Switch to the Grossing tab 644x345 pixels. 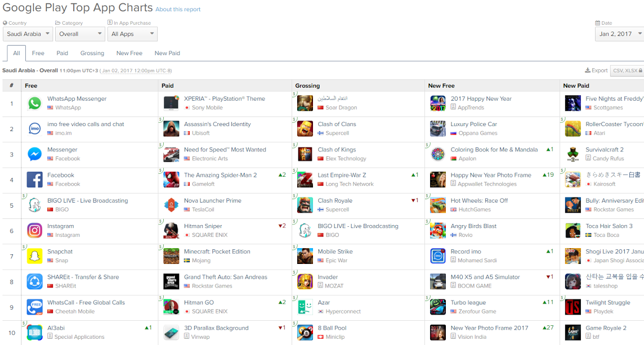[x=92, y=53]
